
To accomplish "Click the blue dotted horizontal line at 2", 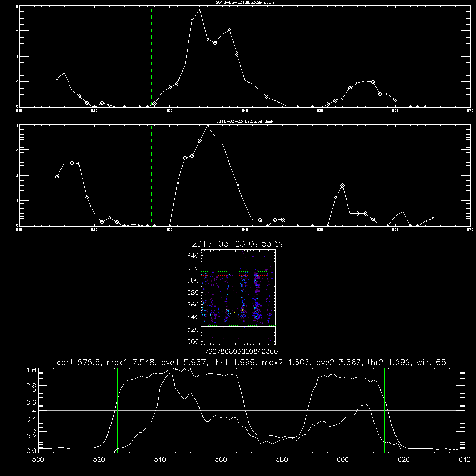I will tap(251, 432).
